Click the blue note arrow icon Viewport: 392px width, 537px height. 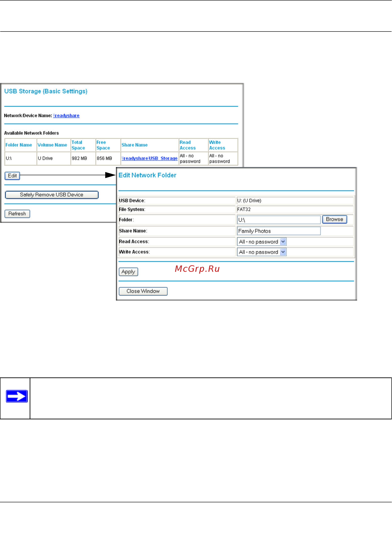(x=17, y=396)
